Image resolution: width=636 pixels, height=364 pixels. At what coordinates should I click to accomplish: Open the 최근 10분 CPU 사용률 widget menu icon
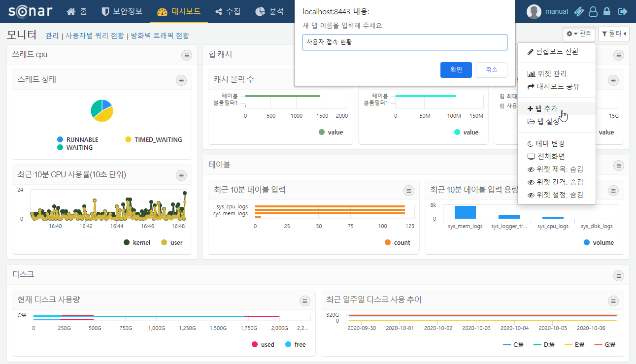pyautogui.click(x=181, y=175)
